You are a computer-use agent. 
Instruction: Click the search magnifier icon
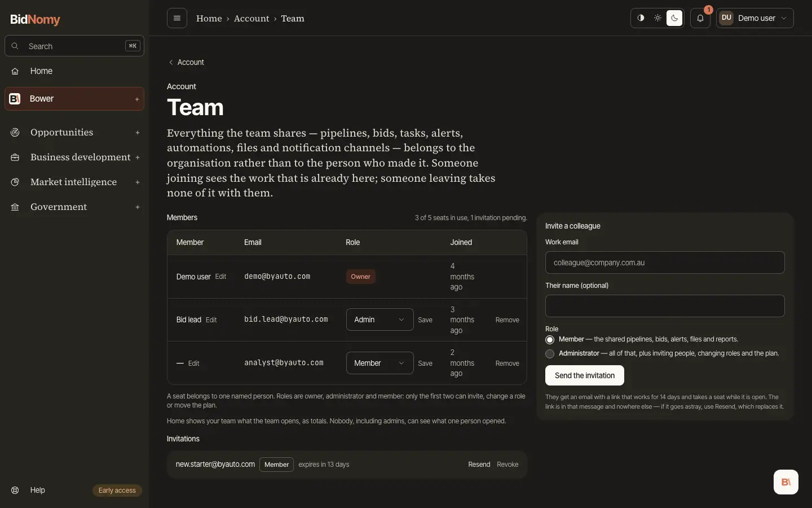(x=15, y=46)
